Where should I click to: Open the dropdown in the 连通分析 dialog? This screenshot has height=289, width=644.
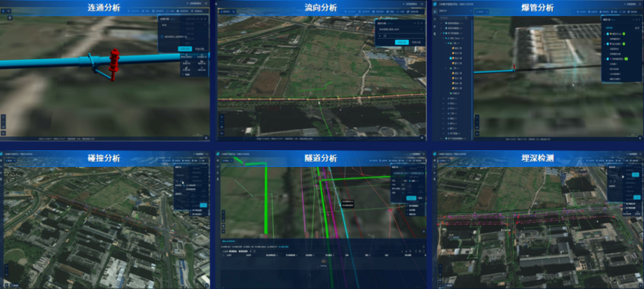coord(183,25)
